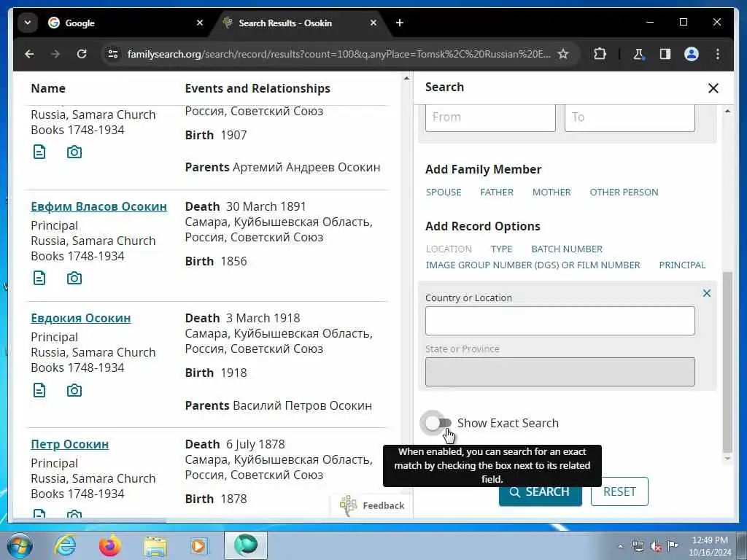Viewport: 747px width, 560px height.
Task: Add BATCH NUMBER record option
Action: tap(567, 249)
